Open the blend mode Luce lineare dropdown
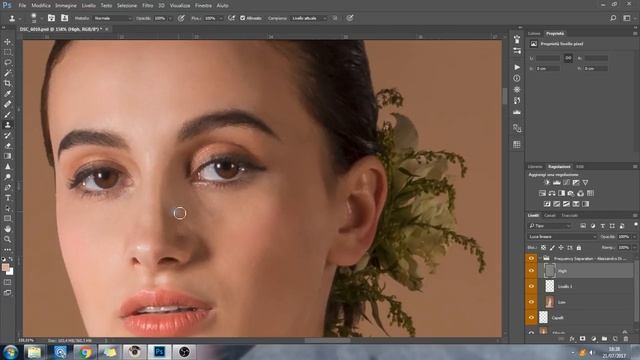 [x=562, y=236]
